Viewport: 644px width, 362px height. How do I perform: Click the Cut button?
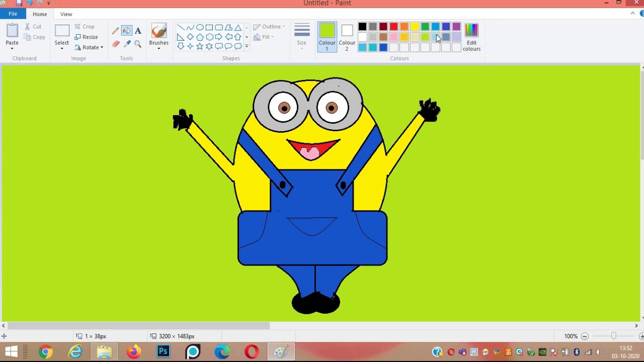[33, 27]
